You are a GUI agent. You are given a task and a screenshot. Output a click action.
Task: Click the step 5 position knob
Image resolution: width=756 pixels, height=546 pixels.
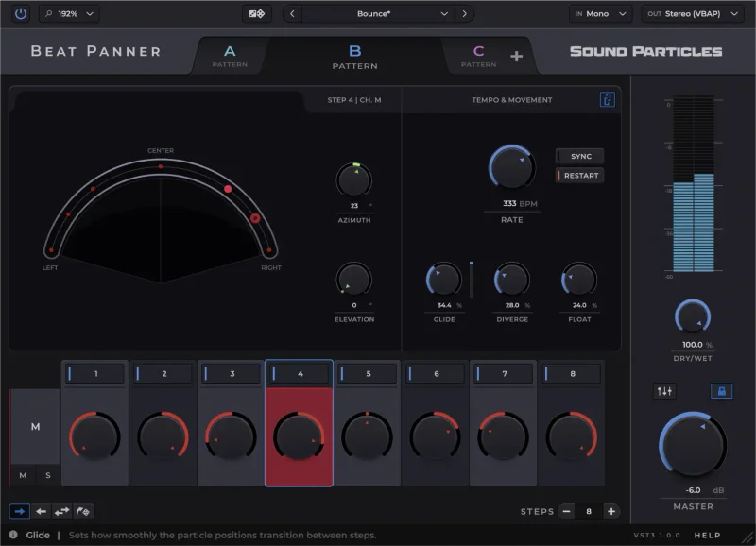coord(367,436)
